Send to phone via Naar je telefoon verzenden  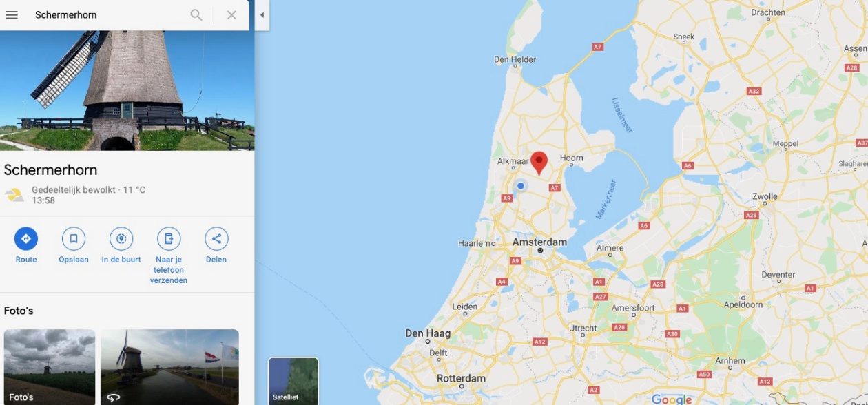pos(169,239)
